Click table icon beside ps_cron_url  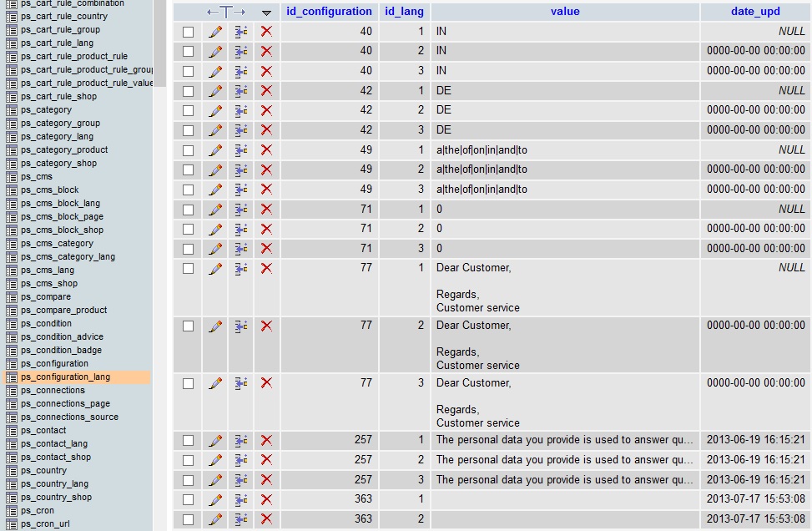pos(12,523)
